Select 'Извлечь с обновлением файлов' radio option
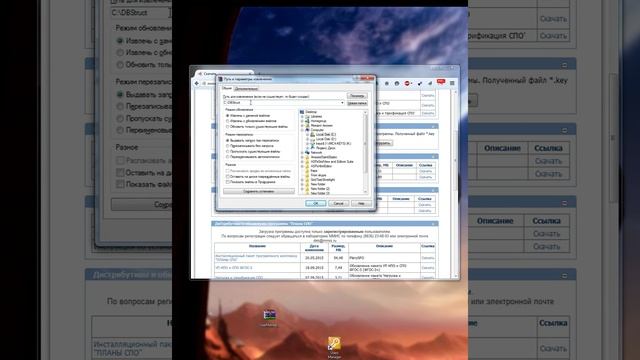The image size is (640, 360). 227,121
